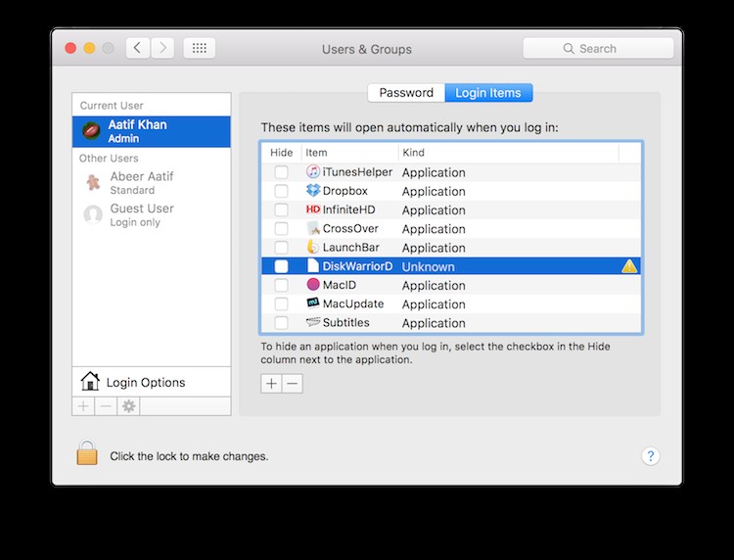
Task: Click the yellow minimize window button
Action: 89,48
